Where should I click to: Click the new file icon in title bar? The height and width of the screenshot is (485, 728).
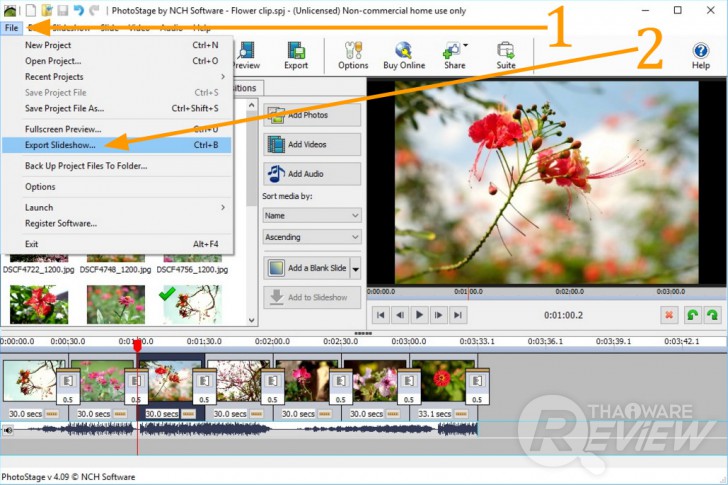click(31, 10)
